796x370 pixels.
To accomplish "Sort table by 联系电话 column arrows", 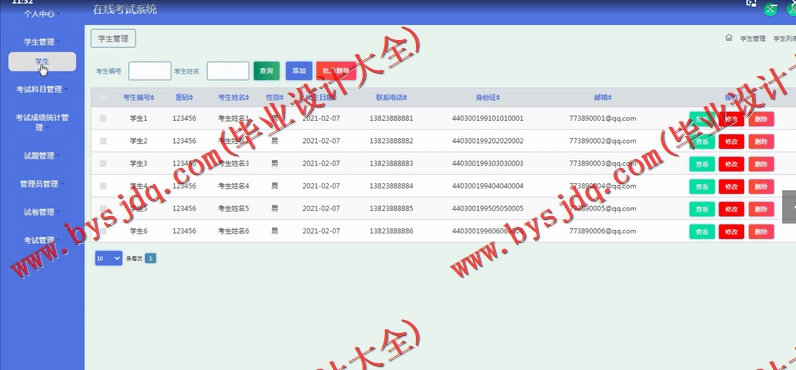I will [x=405, y=97].
